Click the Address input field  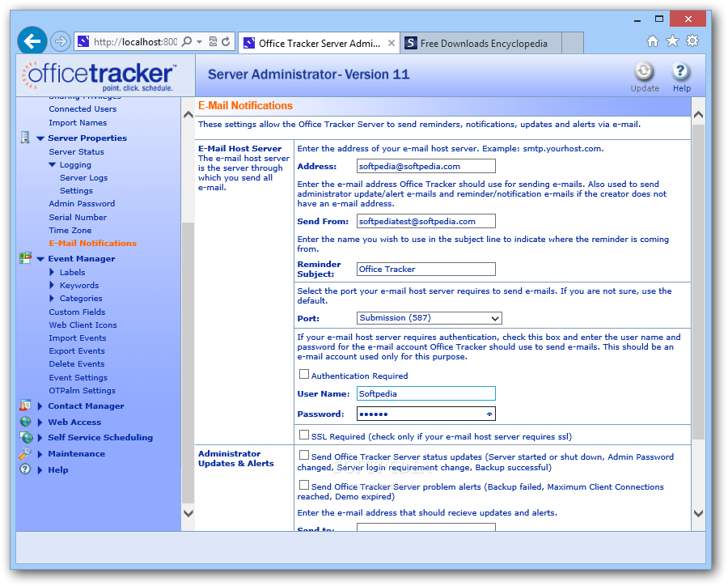tap(425, 166)
